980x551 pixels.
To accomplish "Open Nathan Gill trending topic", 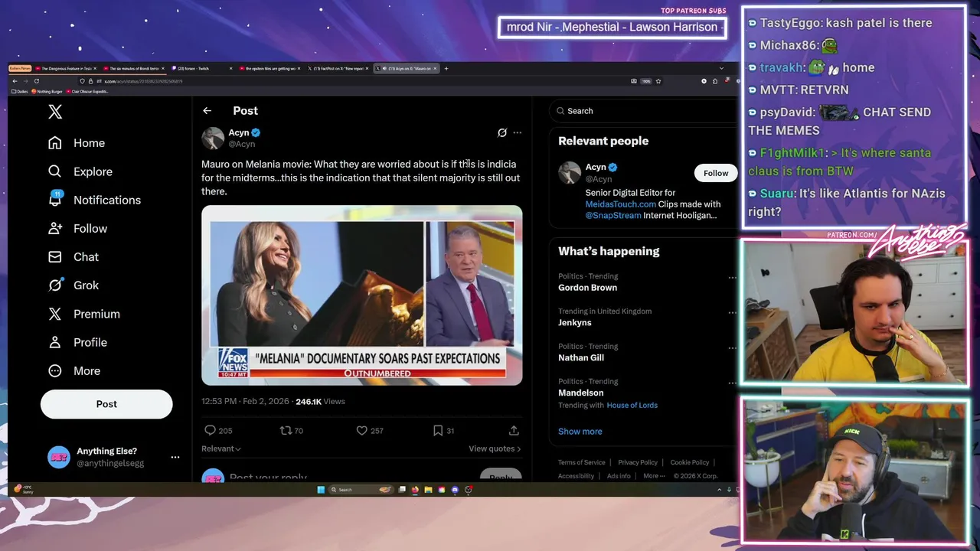I will [x=581, y=357].
